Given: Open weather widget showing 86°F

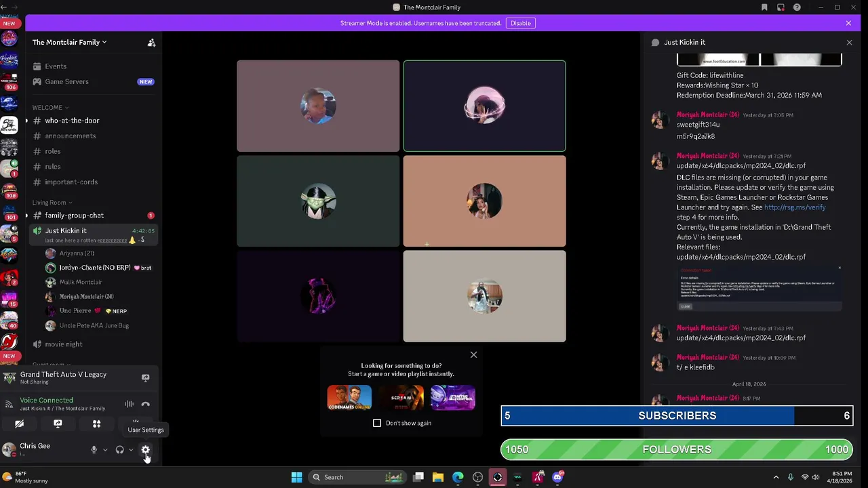Looking at the screenshot, I should point(24,477).
